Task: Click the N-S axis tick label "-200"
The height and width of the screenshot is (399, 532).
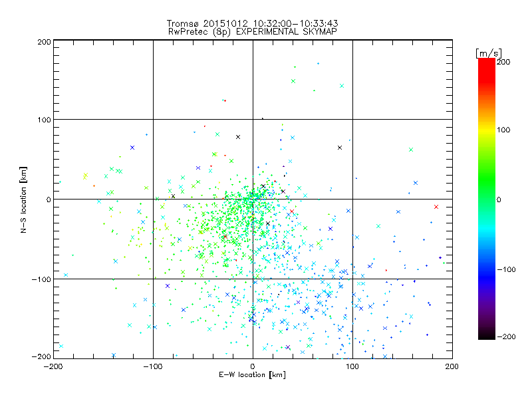Action: 41,356
